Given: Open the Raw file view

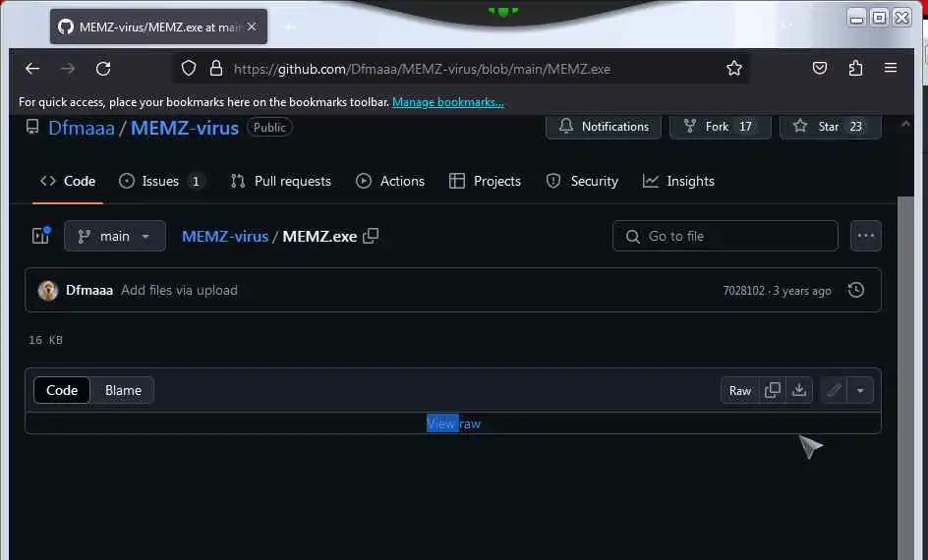Looking at the screenshot, I should coord(740,390).
